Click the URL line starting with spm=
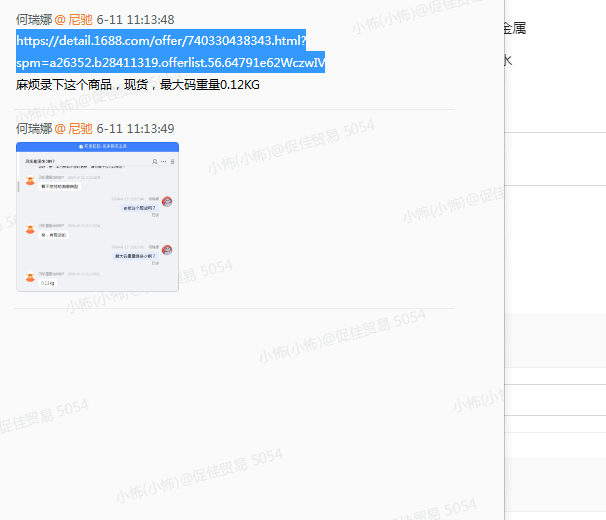This screenshot has width=606, height=520. (x=170, y=63)
